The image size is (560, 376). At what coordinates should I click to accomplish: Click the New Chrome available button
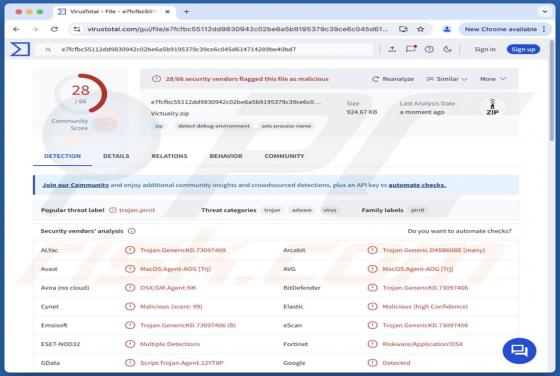click(x=501, y=29)
